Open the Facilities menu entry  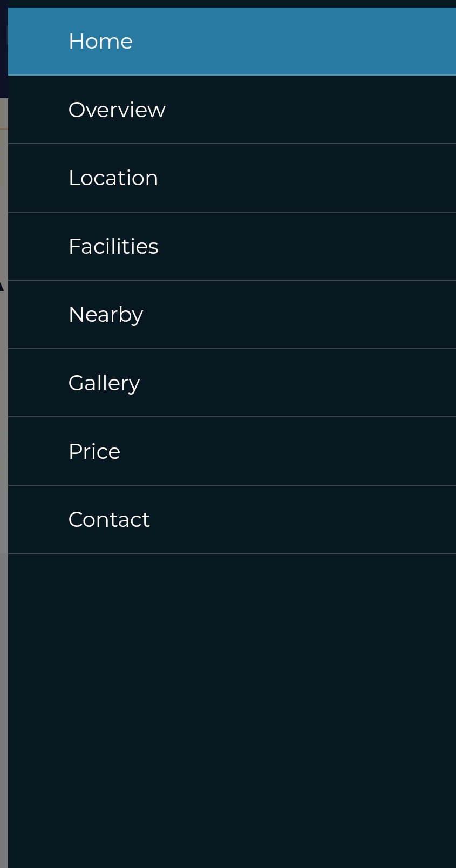232,246
